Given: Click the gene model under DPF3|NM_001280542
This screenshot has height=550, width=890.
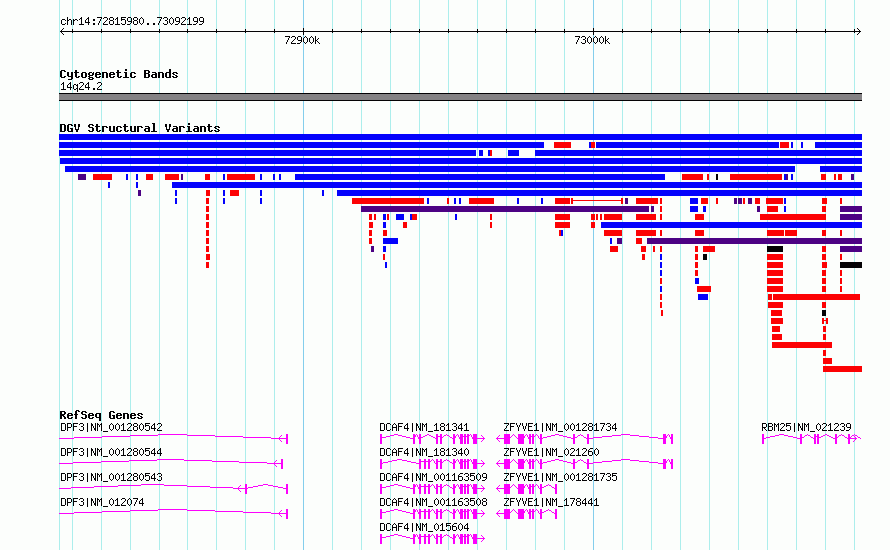Looking at the screenshot, I should [174, 438].
